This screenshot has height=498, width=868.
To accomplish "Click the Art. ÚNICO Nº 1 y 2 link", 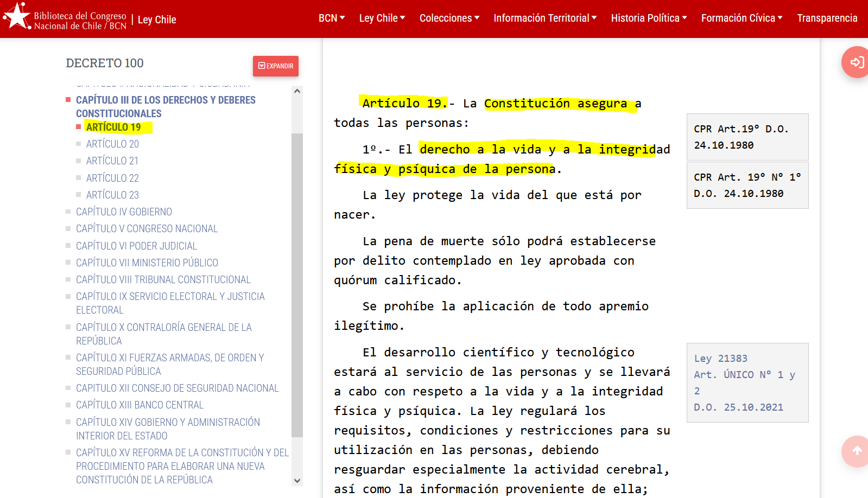I will [x=744, y=383].
